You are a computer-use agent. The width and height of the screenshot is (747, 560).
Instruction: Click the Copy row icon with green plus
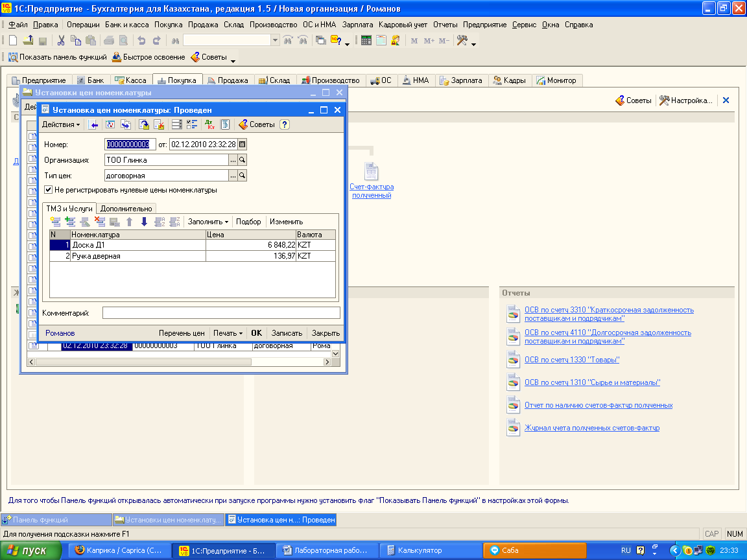70,222
